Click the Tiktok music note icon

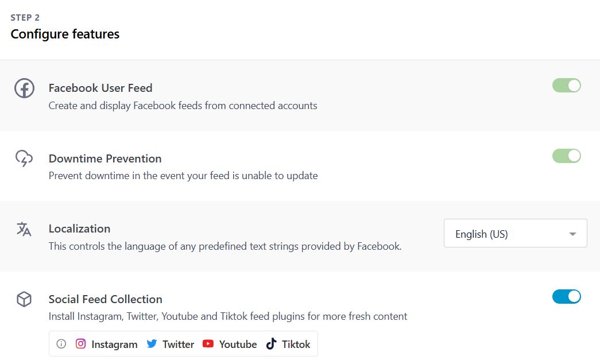[270, 344]
